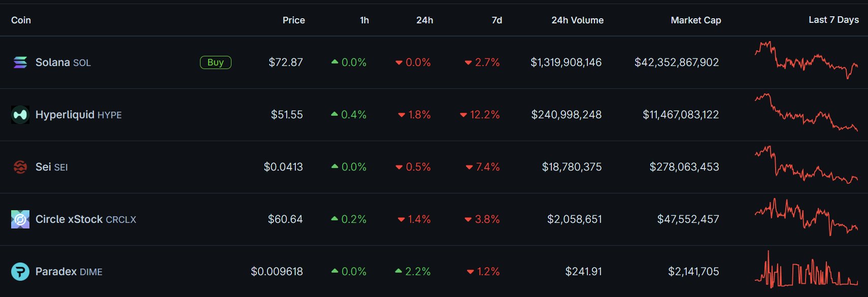Sort table by 24h Volume header
The height and width of the screenshot is (297, 868).
pyautogui.click(x=578, y=20)
